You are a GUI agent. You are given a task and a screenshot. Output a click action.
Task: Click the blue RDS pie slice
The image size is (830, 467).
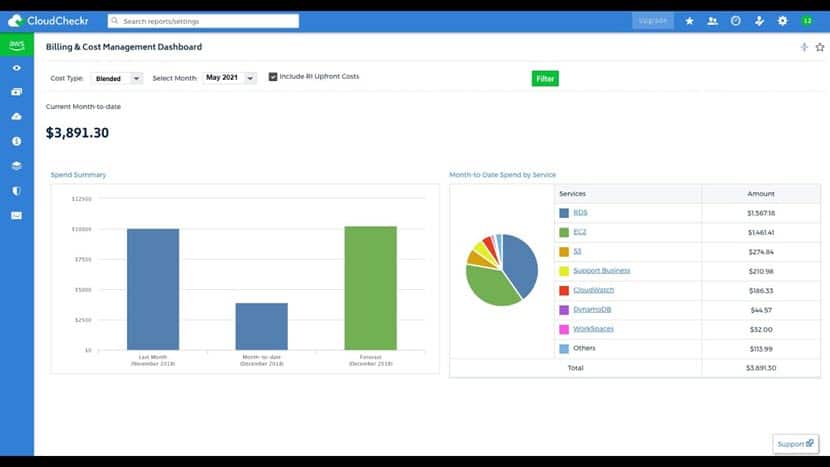tap(521, 267)
